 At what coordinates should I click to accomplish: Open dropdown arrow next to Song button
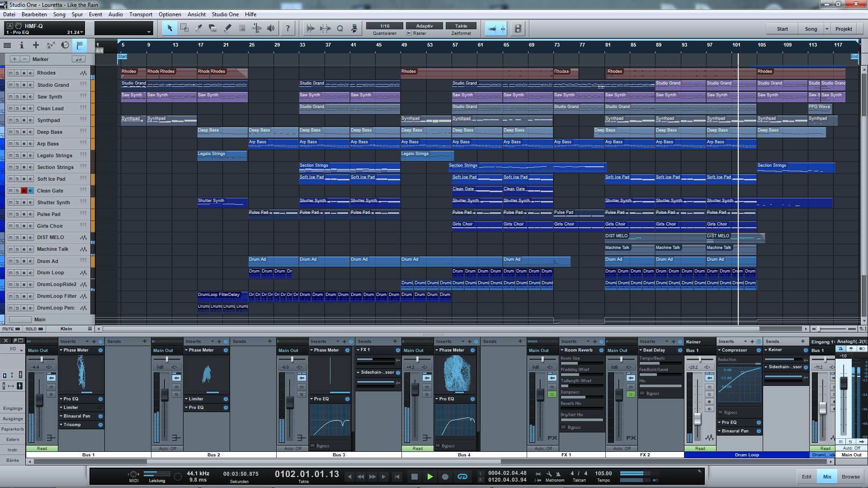[x=827, y=29]
